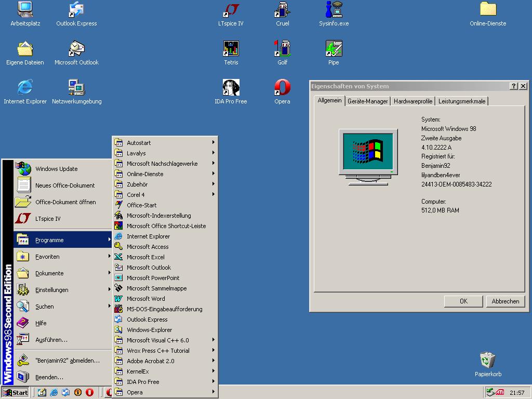Launch IDA Pro Free from the desktop
Viewport: 532px width, 399px height.
coord(231,88)
